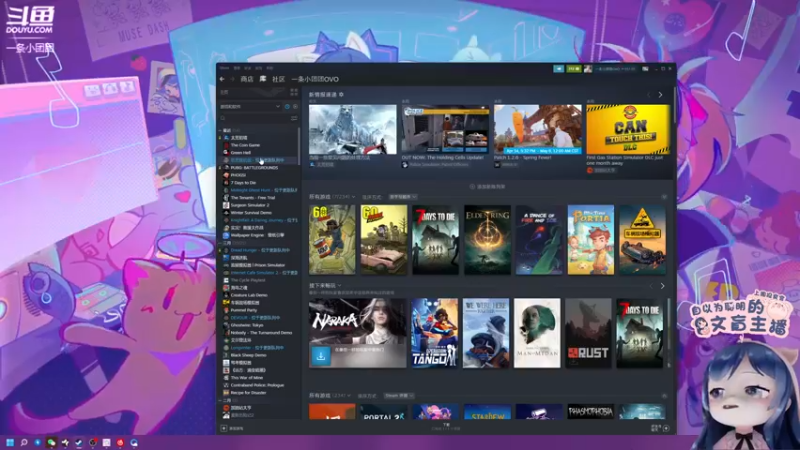Go back with the Steam back arrow

[x=222, y=79]
